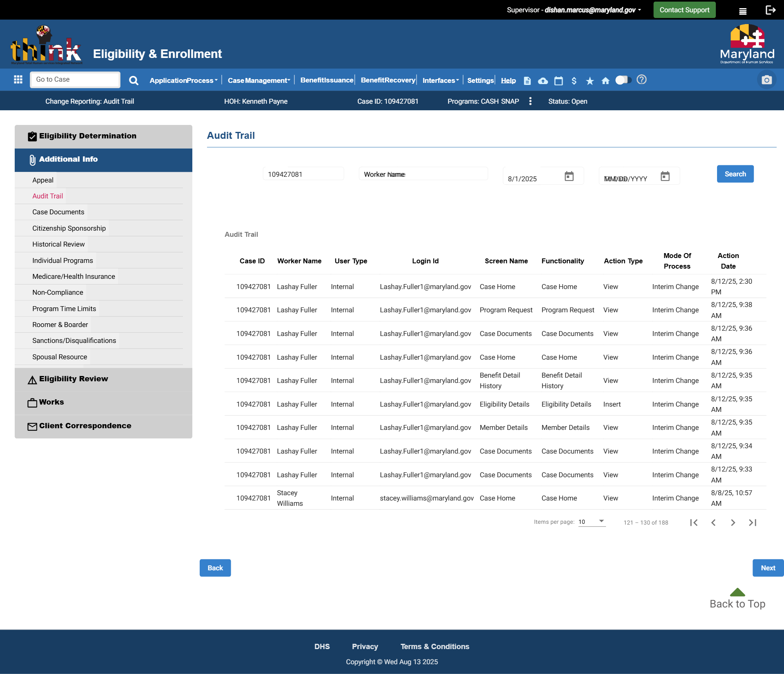Viewport: 784px width, 674px height.
Task: Go to home via house icon
Action: [605, 81]
